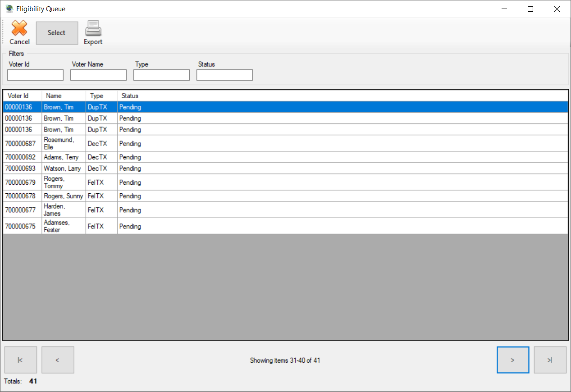Select the name Harden, James
The height and width of the screenshot is (392, 571).
(x=64, y=210)
